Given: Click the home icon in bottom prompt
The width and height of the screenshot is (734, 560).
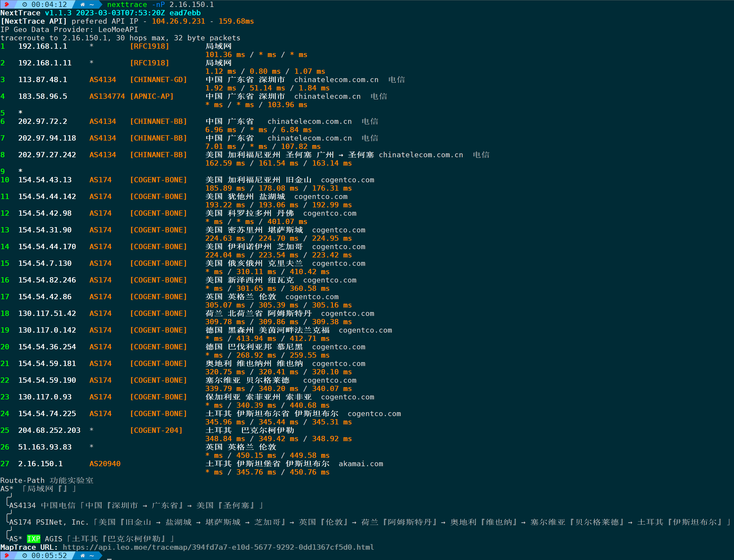Looking at the screenshot, I should [83, 555].
